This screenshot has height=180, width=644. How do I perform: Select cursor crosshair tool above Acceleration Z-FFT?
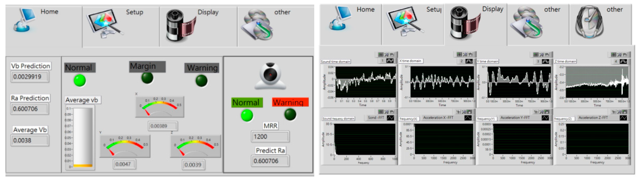coord(614,112)
